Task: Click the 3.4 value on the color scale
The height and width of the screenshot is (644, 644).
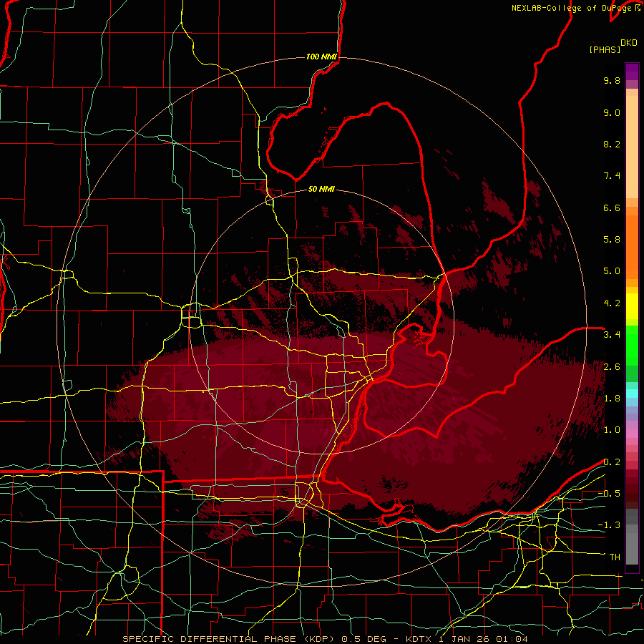Action: 612,335
